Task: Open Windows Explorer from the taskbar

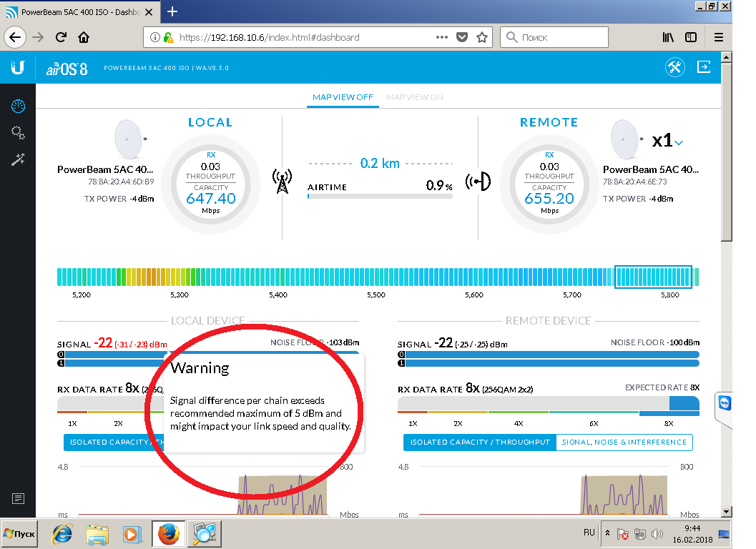Action: pyautogui.click(x=97, y=534)
